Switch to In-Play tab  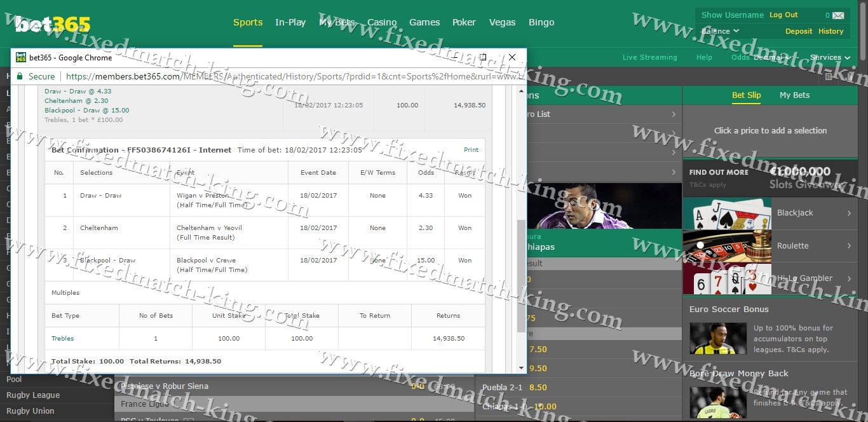click(290, 22)
